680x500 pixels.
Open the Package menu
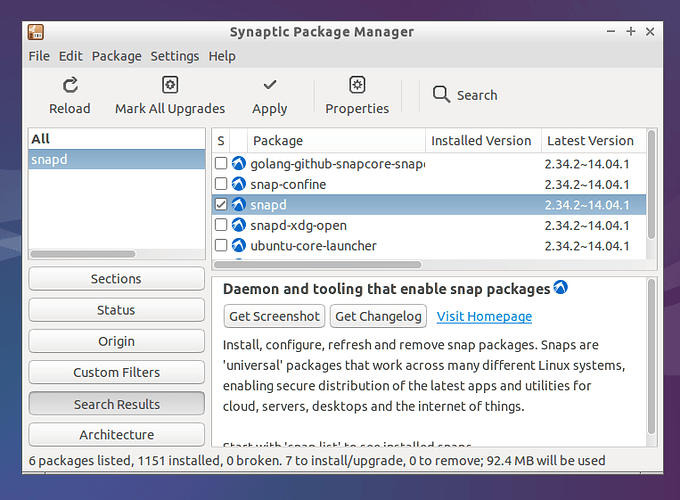tap(117, 56)
